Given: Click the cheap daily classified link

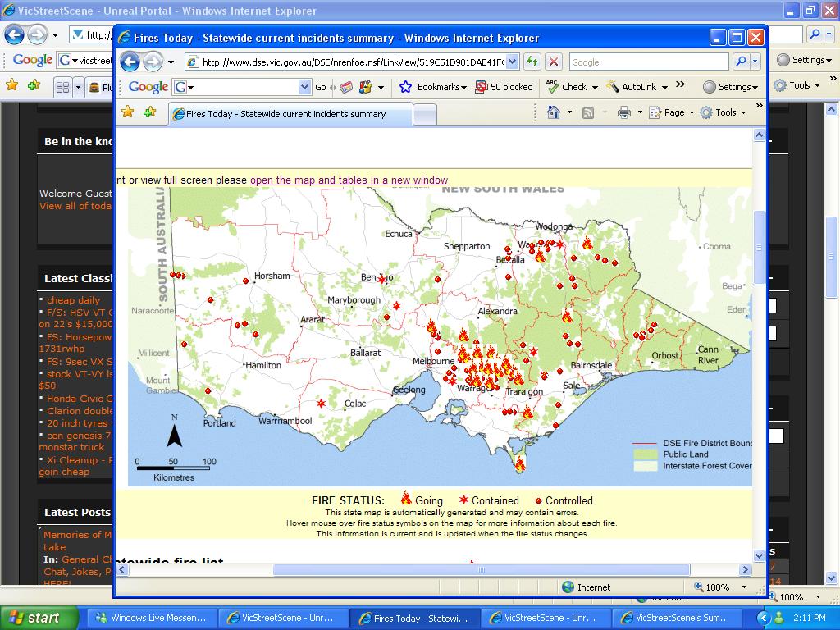Looking at the screenshot, I should coord(73,300).
